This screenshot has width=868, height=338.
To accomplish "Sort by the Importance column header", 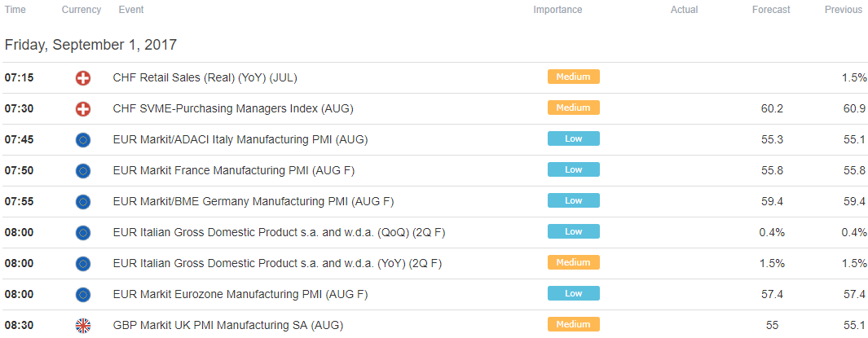I will (x=557, y=10).
